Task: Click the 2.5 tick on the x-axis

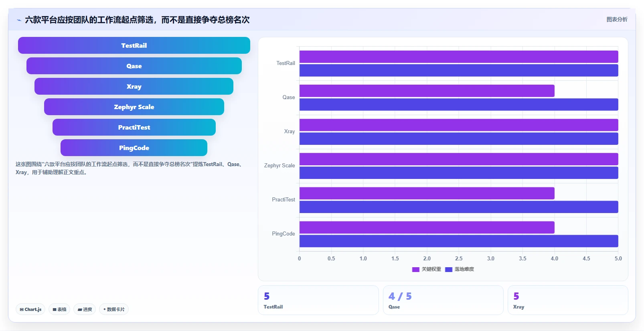Action: coord(459,258)
